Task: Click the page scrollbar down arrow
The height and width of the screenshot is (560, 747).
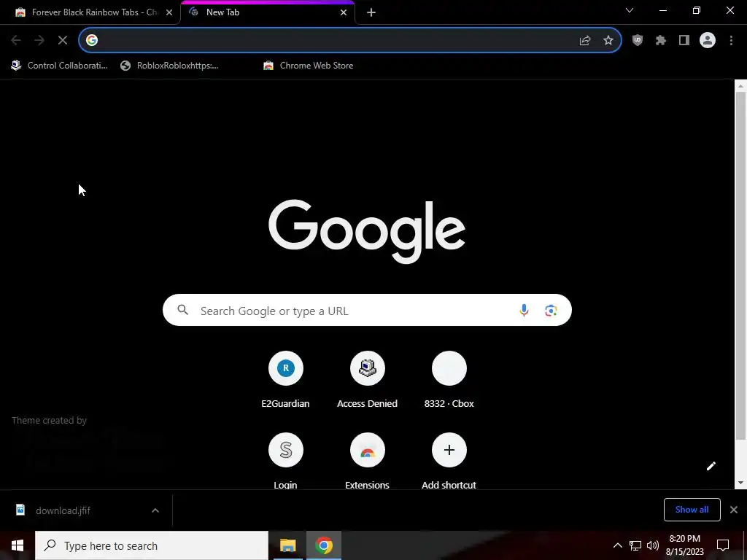Action: pyautogui.click(x=740, y=483)
